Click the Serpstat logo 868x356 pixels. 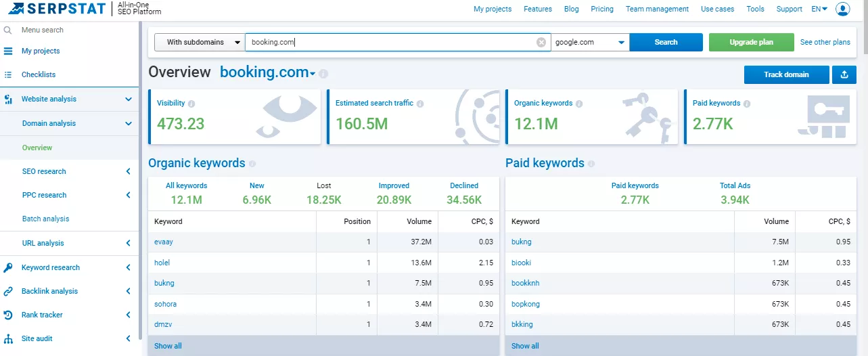tap(56, 9)
